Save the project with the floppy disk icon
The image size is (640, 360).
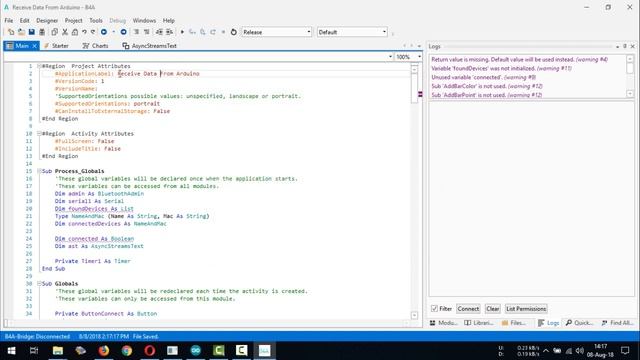[31, 32]
